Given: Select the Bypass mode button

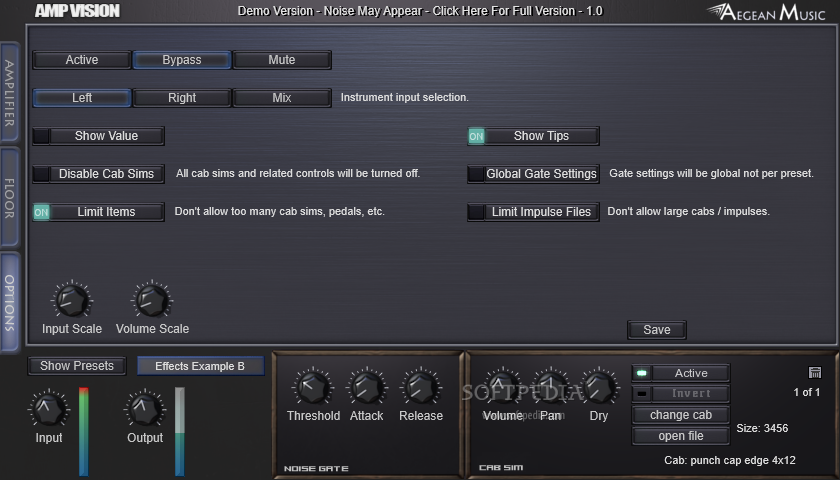Looking at the screenshot, I should pos(182,60).
